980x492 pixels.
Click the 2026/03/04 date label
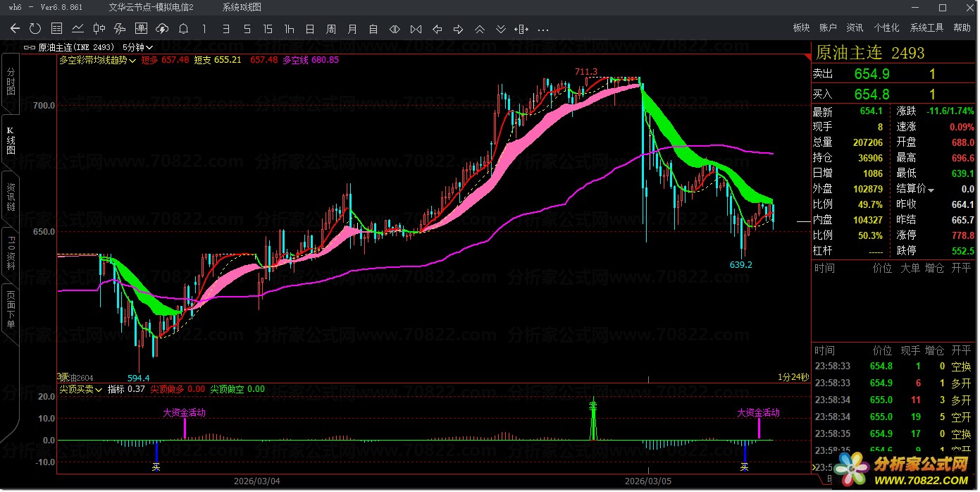coord(257,481)
